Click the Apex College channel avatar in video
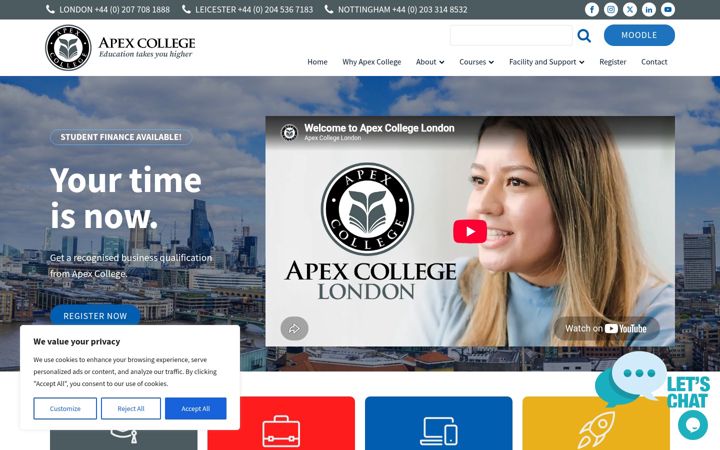 (x=289, y=132)
